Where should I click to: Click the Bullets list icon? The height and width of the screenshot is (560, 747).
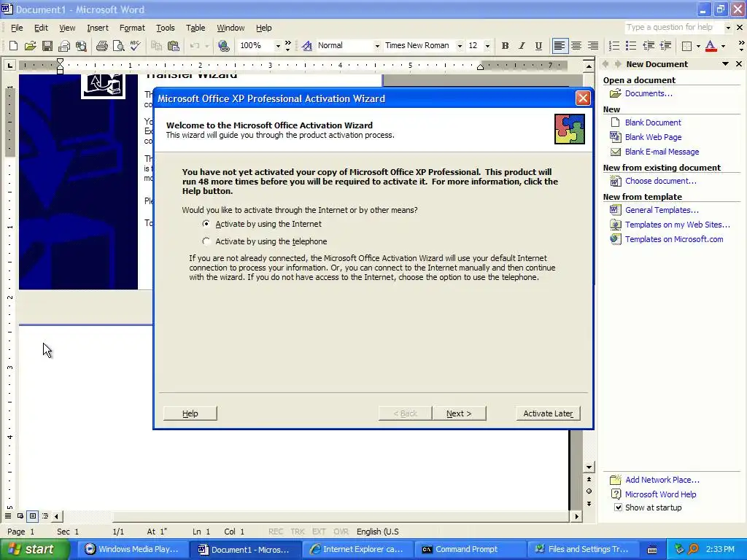pyautogui.click(x=631, y=46)
